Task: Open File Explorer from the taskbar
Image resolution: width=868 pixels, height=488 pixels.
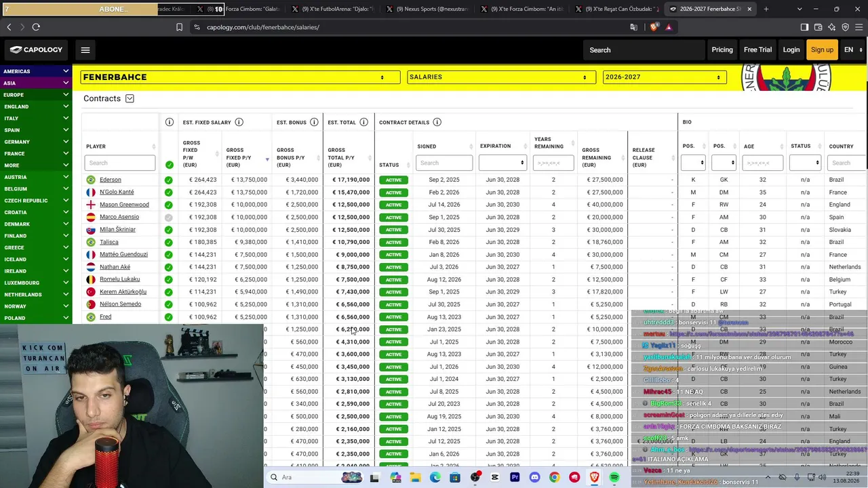Action: pyautogui.click(x=415, y=477)
